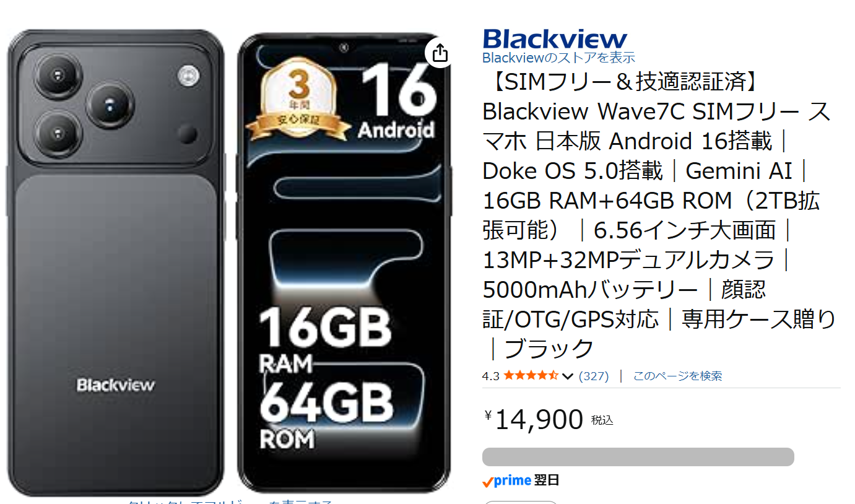Screen dimensions: 855x504
Task: Click the orange star rating icons
Action: point(531,376)
